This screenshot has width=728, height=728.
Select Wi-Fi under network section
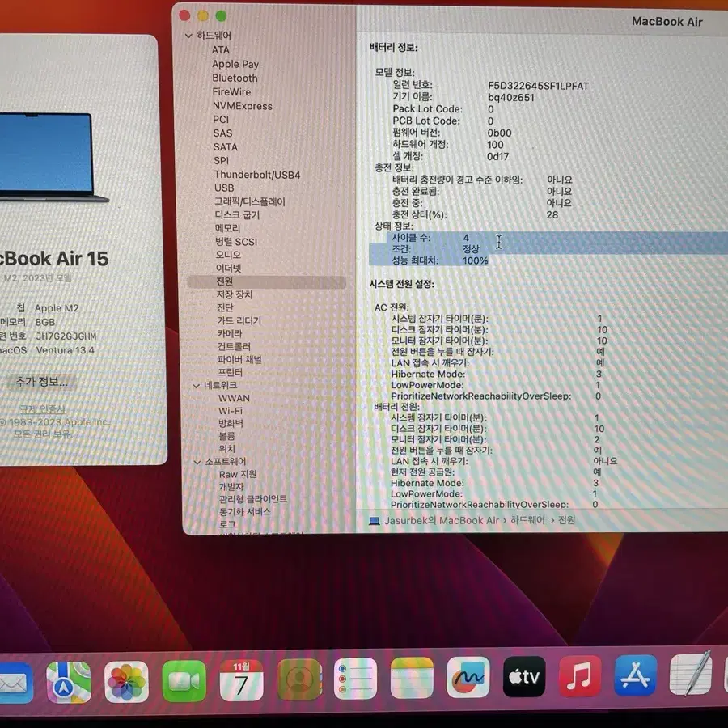click(x=231, y=411)
